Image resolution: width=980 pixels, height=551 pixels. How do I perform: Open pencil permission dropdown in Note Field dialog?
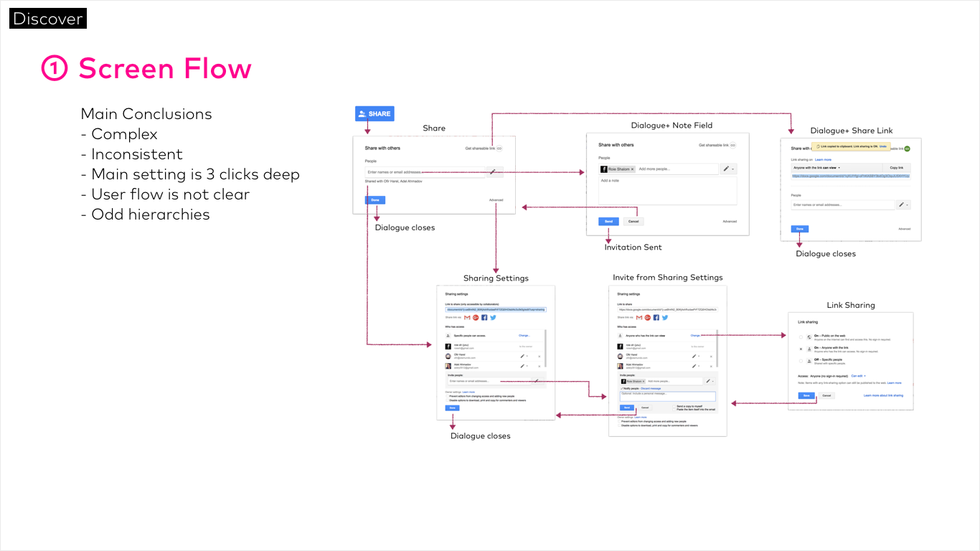click(729, 169)
